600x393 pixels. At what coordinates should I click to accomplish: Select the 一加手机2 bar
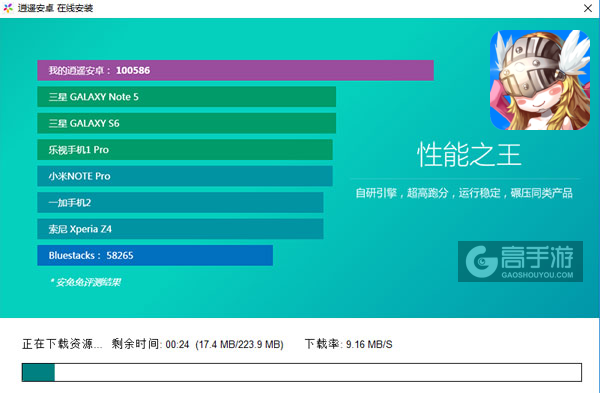coord(180,202)
